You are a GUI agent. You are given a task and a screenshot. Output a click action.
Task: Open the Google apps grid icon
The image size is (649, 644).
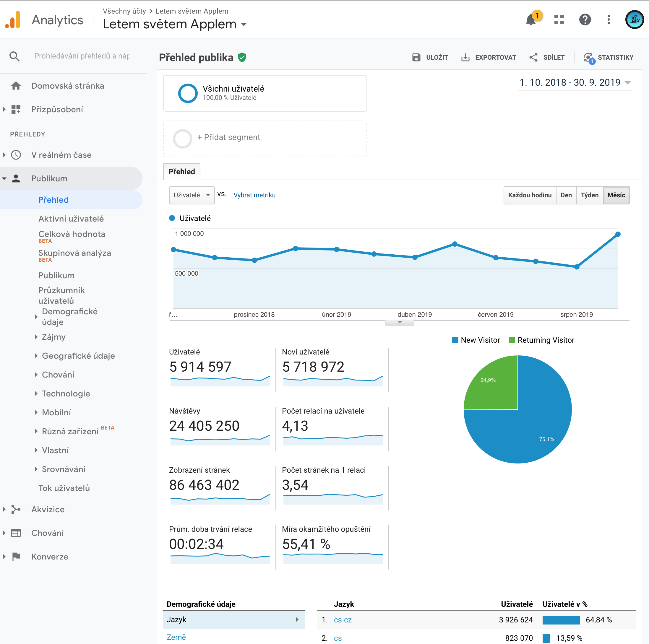559,19
